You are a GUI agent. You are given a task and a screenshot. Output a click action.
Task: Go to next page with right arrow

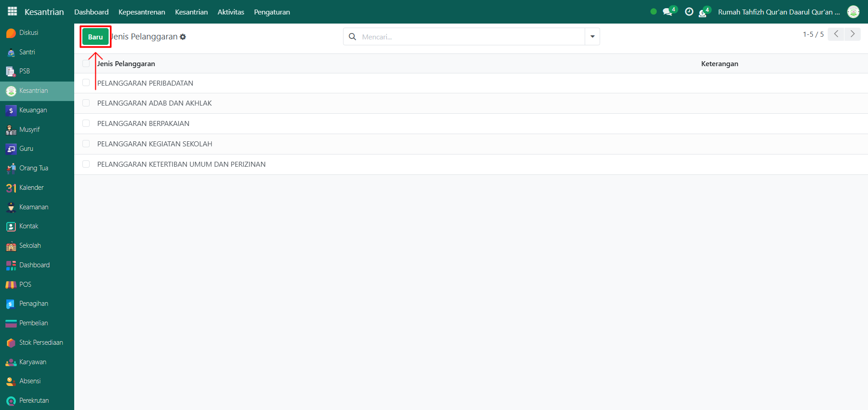click(853, 34)
